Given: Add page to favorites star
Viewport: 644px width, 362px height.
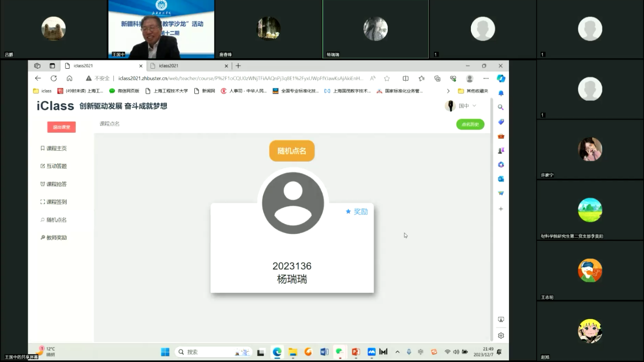Looking at the screenshot, I should [387, 78].
